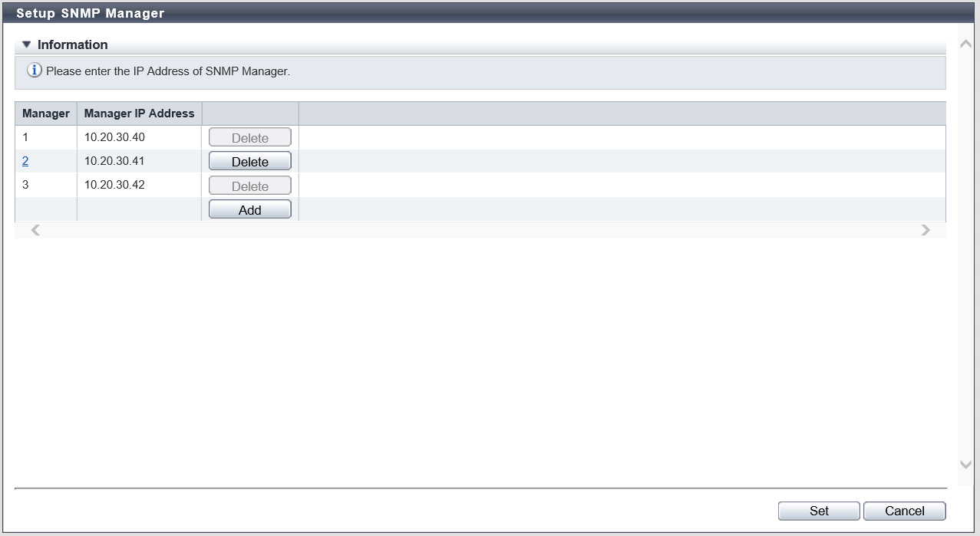The image size is (980, 536).
Task: Click the blue info icon
Action: 35,71
